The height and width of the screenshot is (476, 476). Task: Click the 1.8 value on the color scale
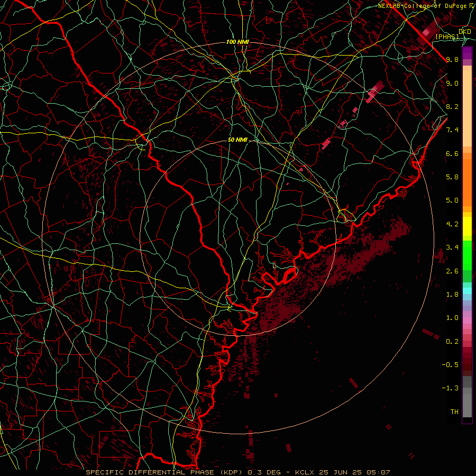pyautogui.click(x=452, y=295)
